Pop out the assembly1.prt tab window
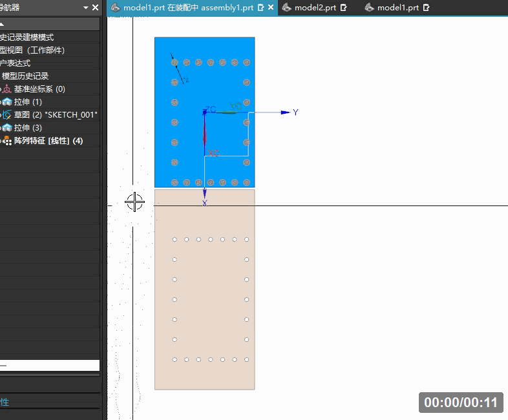 261,8
